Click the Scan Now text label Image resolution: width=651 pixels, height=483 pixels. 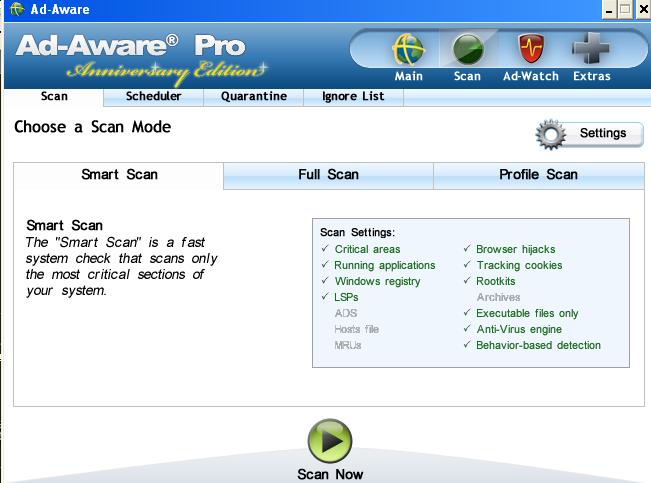click(330, 474)
